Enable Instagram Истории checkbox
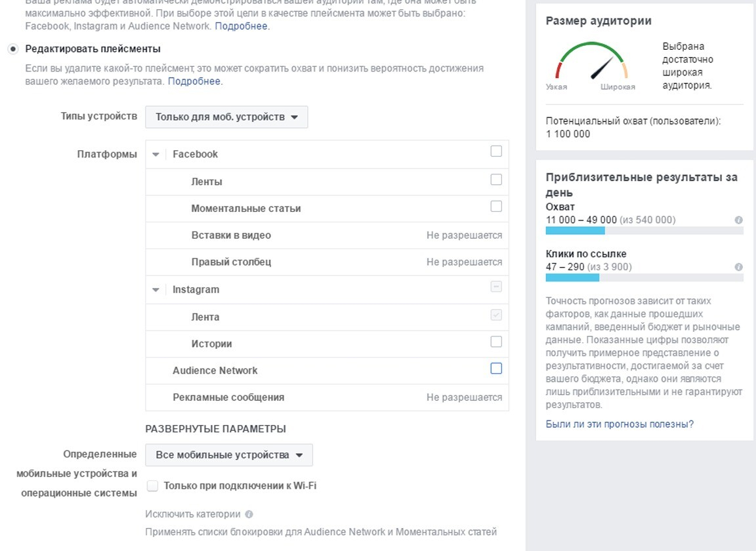 pyautogui.click(x=496, y=342)
